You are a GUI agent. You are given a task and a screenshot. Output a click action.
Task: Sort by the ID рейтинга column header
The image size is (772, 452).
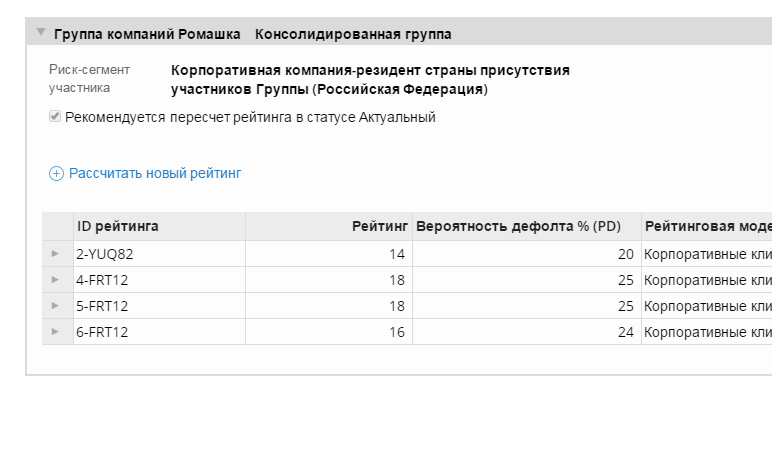(160, 226)
